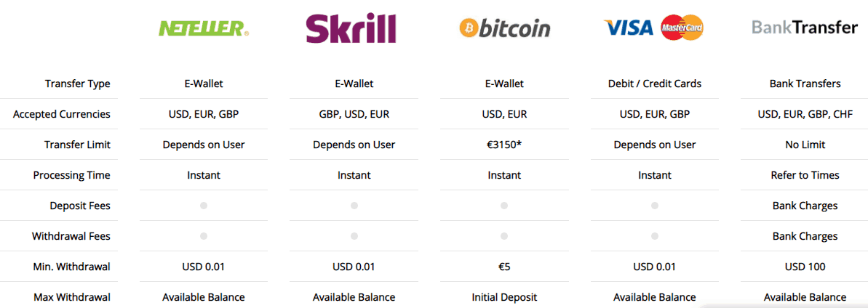
Task: Click the Skrill logo
Action: point(351,29)
